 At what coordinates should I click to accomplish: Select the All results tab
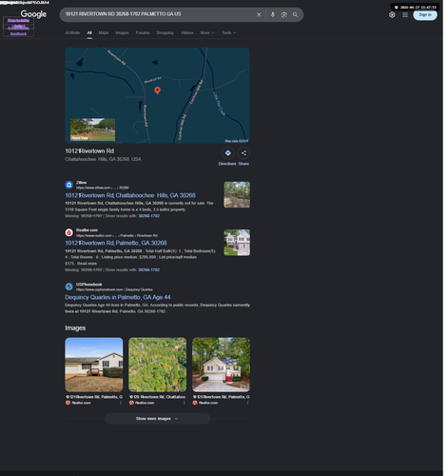pyautogui.click(x=89, y=32)
